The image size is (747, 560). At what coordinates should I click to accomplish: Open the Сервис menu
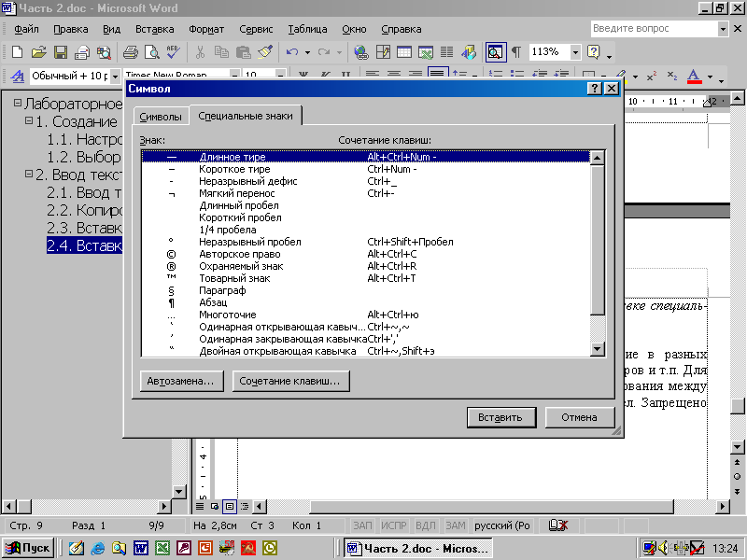tap(256, 29)
